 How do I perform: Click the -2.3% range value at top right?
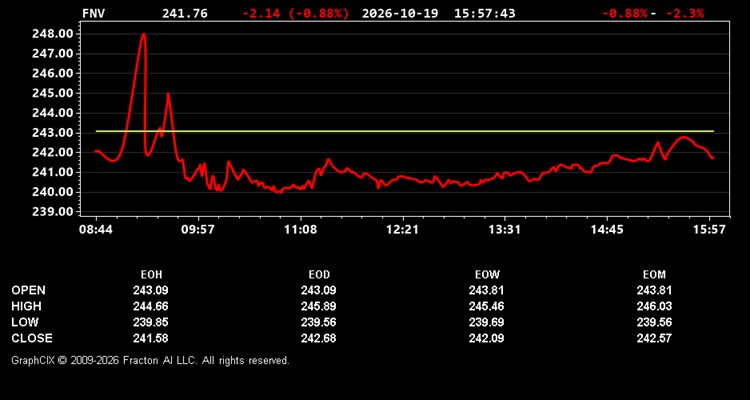pos(685,13)
